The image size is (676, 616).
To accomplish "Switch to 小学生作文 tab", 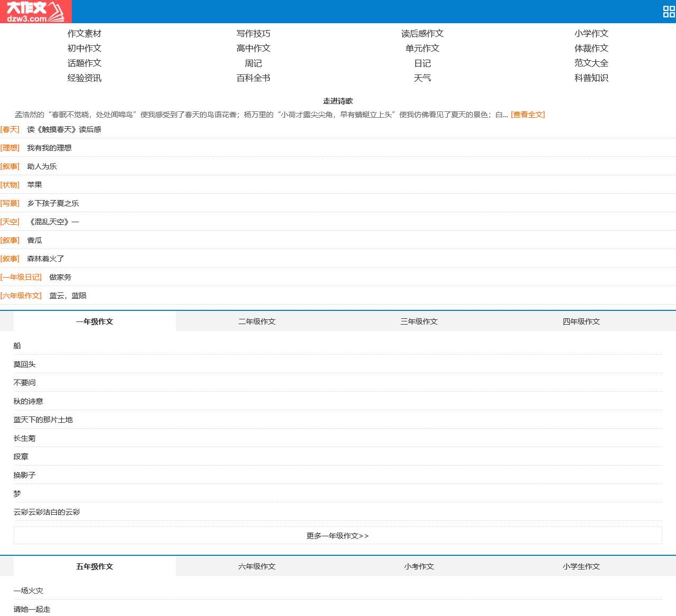I will coord(581,566).
